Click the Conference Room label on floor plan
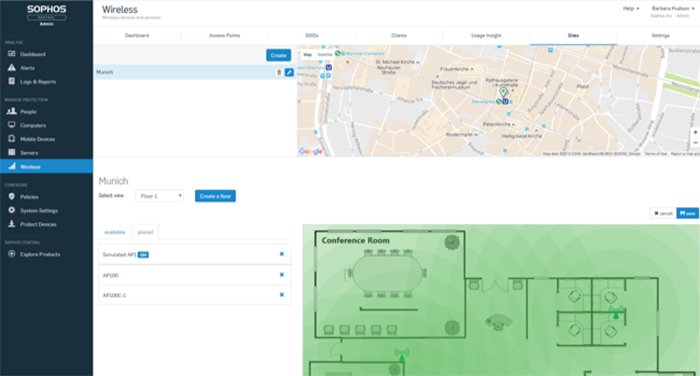 [x=355, y=240]
